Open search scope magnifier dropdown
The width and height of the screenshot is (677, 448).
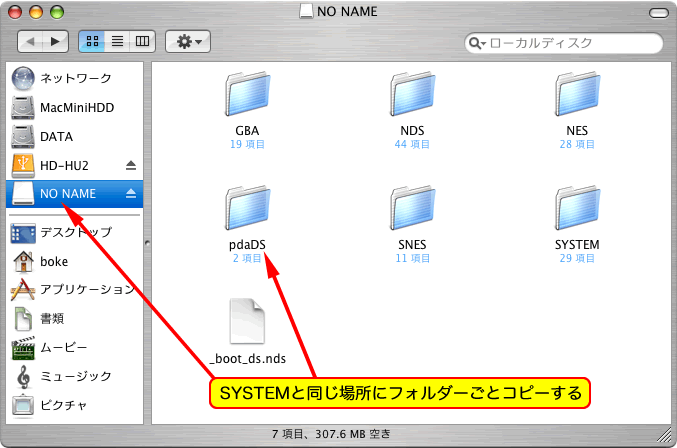click(x=478, y=43)
